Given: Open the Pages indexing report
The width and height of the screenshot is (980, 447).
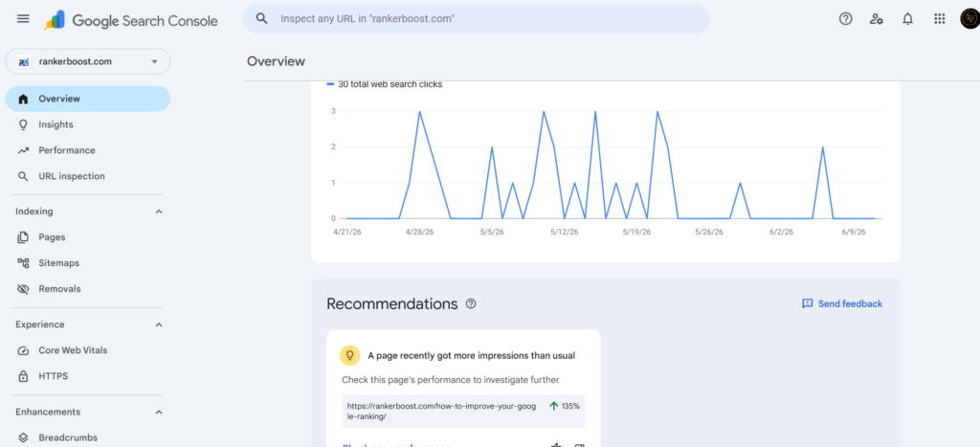Looking at the screenshot, I should [x=87, y=237].
